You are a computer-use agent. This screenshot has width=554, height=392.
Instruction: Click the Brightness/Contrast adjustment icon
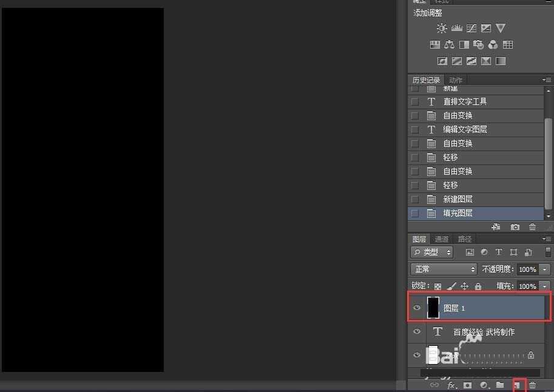tap(441, 28)
